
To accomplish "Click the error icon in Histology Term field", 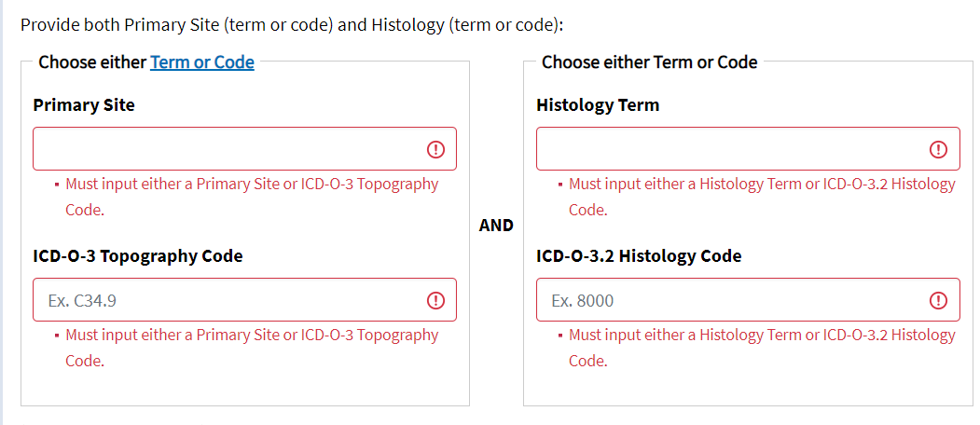I will (x=939, y=149).
